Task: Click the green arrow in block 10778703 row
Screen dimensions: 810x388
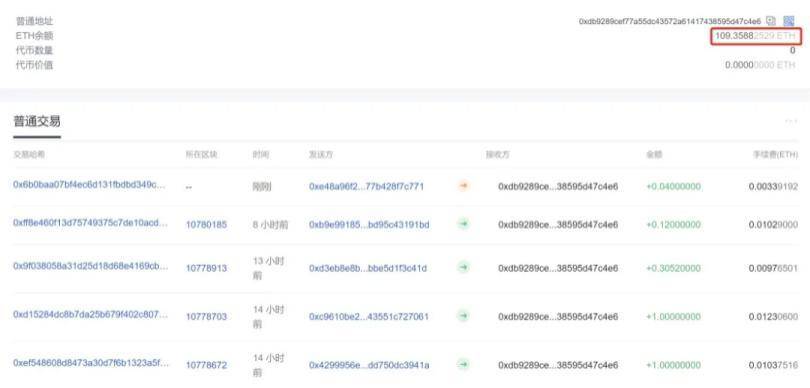Action: click(x=463, y=316)
